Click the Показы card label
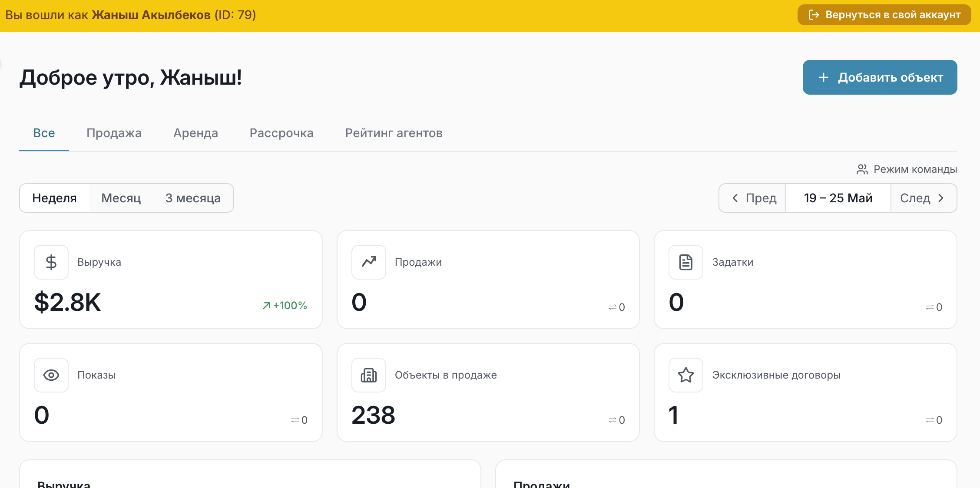Viewport: 980px width, 488px height. point(96,375)
